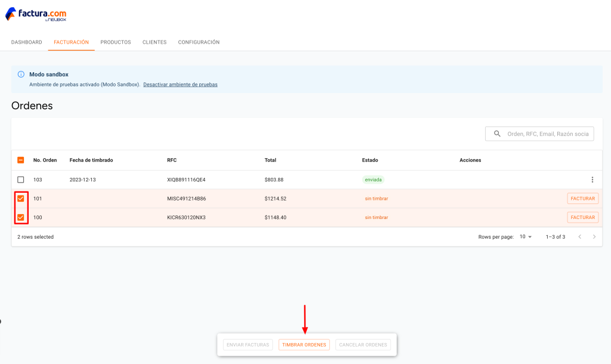Click the 'Estado' column header
Viewport: 611px width, 364px height.
pyautogui.click(x=370, y=160)
